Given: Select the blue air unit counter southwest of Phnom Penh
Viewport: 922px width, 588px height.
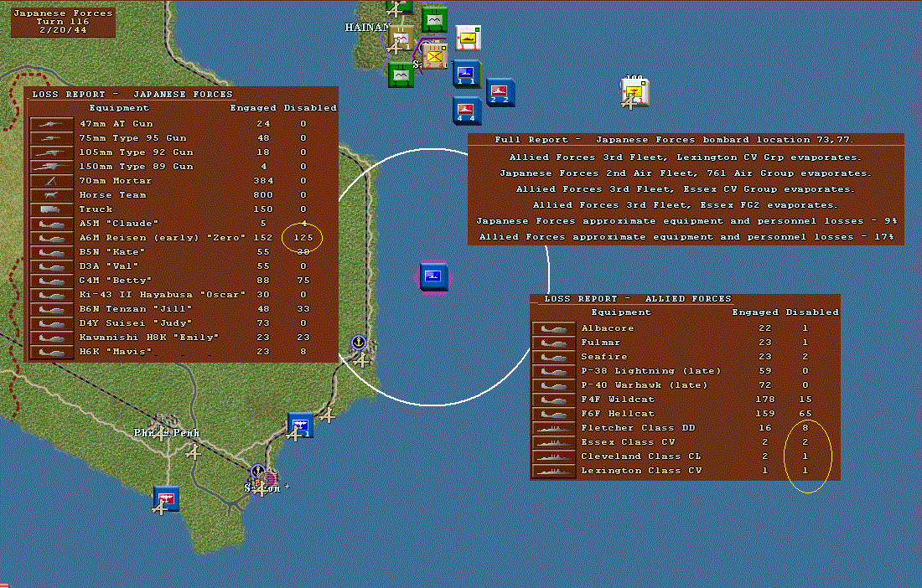Looking at the screenshot, I should [x=167, y=498].
